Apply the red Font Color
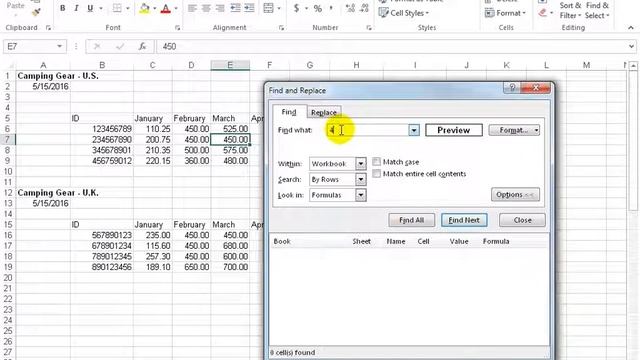The image size is (640, 360). pyautogui.click(x=166, y=8)
